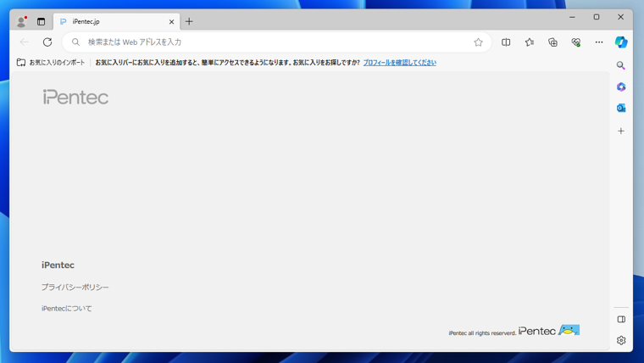
Task: Close the iPentec.jp tab
Action: pos(172,22)
